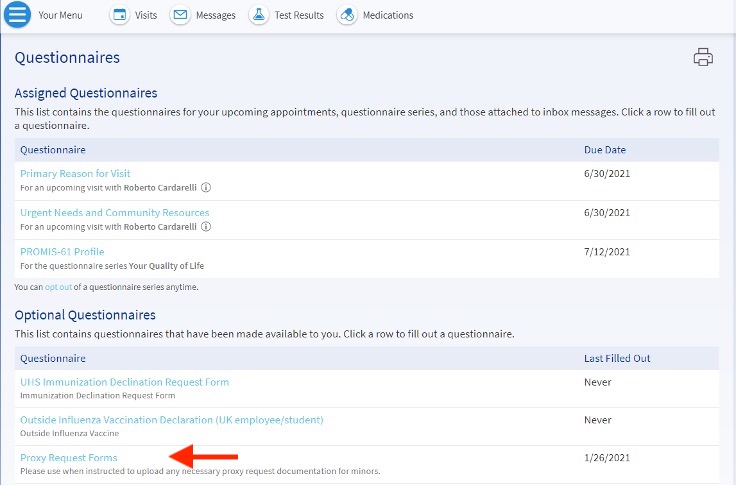This screenshot has width=736, height=486.
Task: Click the Questionnaires page title
Action: click(67, 57)
